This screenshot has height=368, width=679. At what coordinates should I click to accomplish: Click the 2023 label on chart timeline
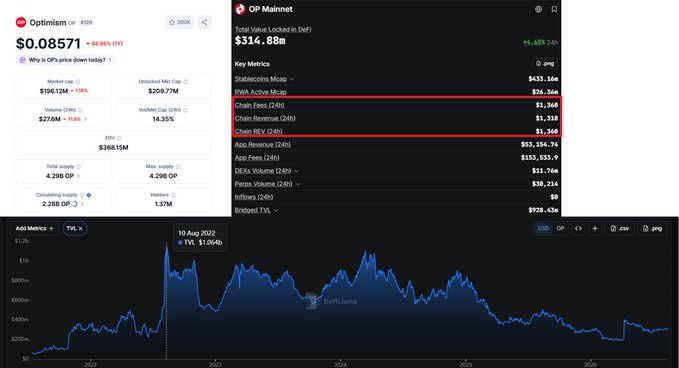point(215,365)
